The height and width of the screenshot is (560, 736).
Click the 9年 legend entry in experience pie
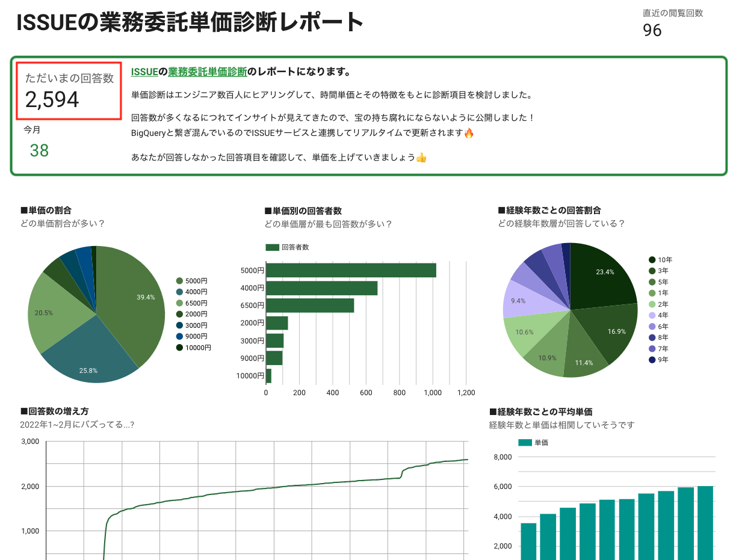[x=658, y=360]
